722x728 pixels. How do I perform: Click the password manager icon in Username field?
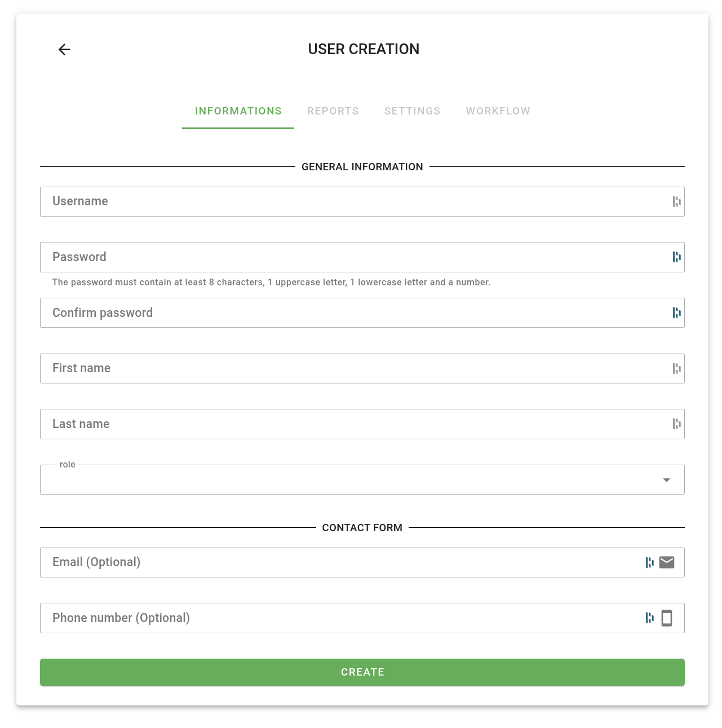(676, 202)
